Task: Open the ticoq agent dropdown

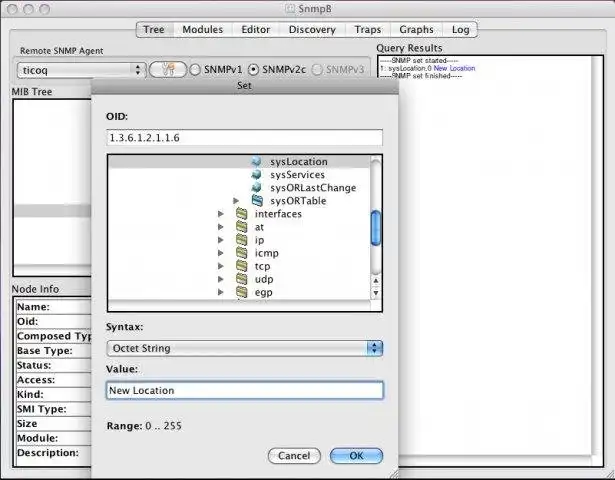Action: [82, 70]
